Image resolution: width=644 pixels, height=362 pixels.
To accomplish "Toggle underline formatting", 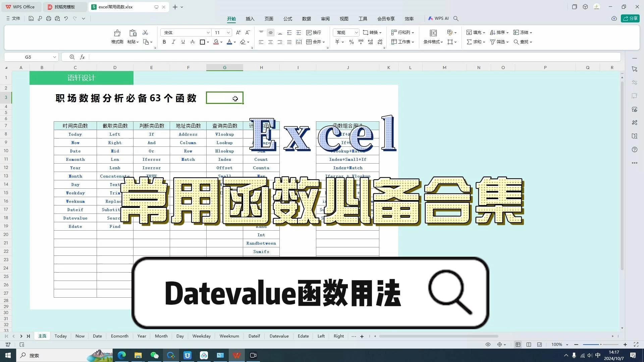I will (x=183, y=42).
